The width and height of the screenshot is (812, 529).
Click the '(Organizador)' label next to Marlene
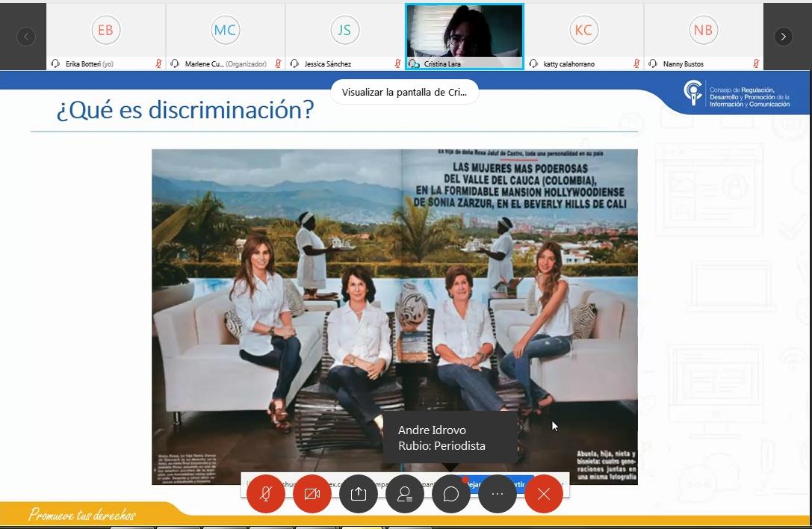tap(246, 64)
